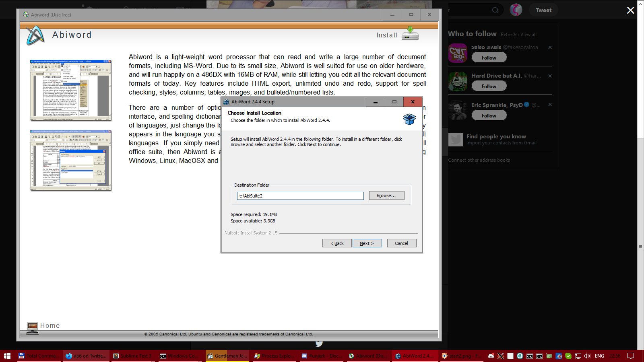Close the large Twitter image overlay
644x362 pixels.
pyautogui.click(x=630, y=10)
